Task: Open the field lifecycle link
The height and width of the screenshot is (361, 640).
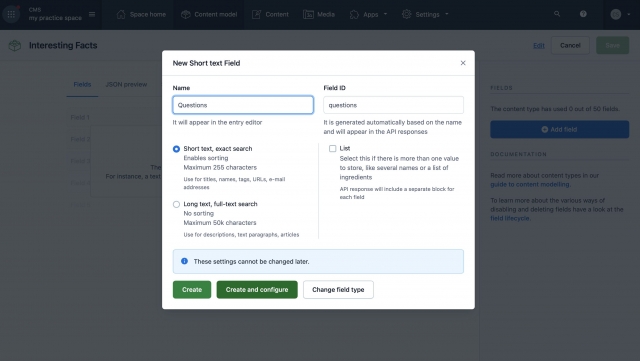Action: [510, 218]
